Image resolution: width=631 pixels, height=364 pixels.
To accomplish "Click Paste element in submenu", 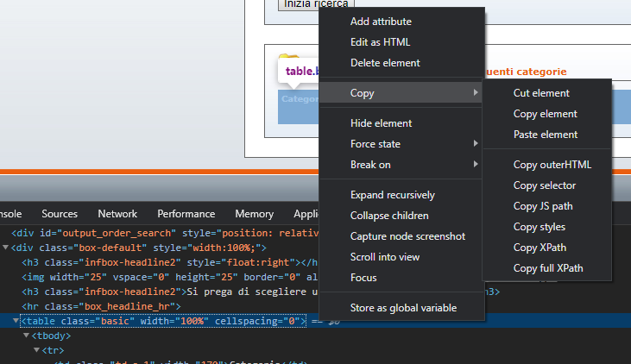I will click(x=547, y=135).
